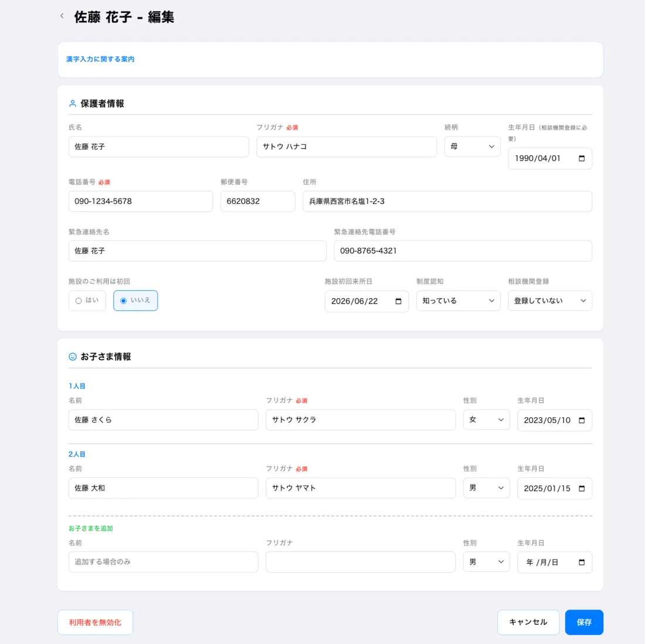
Task: Click the guardian birthdate value 1990/04/01
Action: [x=538, y=159]
